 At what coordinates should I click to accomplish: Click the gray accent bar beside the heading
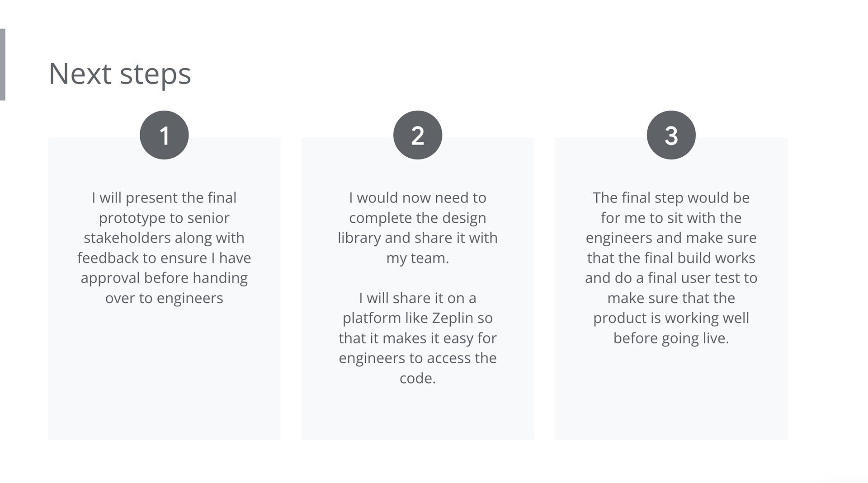(2, 65)
